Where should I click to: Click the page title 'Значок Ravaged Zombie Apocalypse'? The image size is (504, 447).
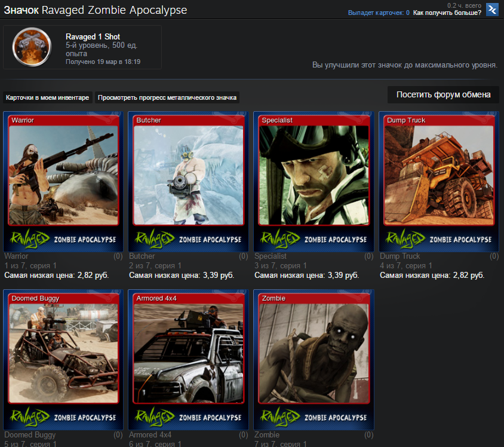point(96,10)
